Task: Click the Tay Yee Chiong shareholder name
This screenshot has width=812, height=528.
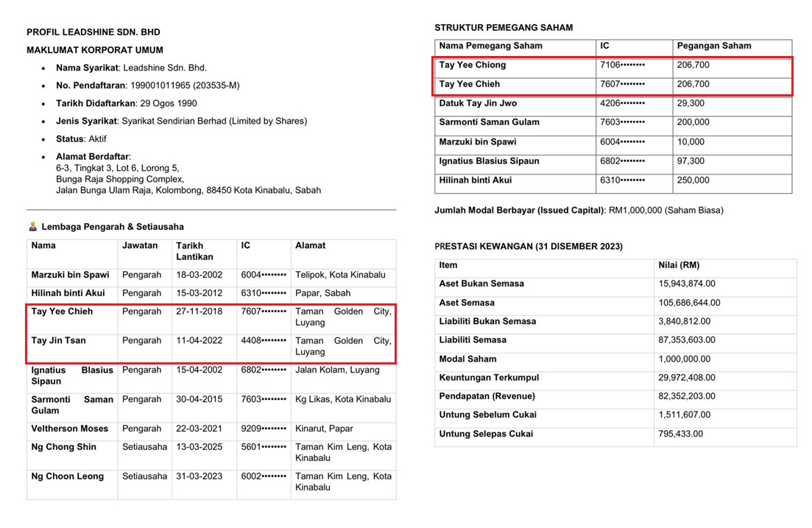Action: pyautogui.click(x=473, y=65)
